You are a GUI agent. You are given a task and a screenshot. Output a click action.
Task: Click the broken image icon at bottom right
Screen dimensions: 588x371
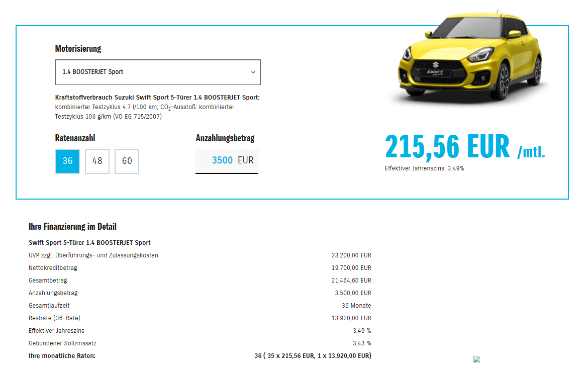click(476, 359)
